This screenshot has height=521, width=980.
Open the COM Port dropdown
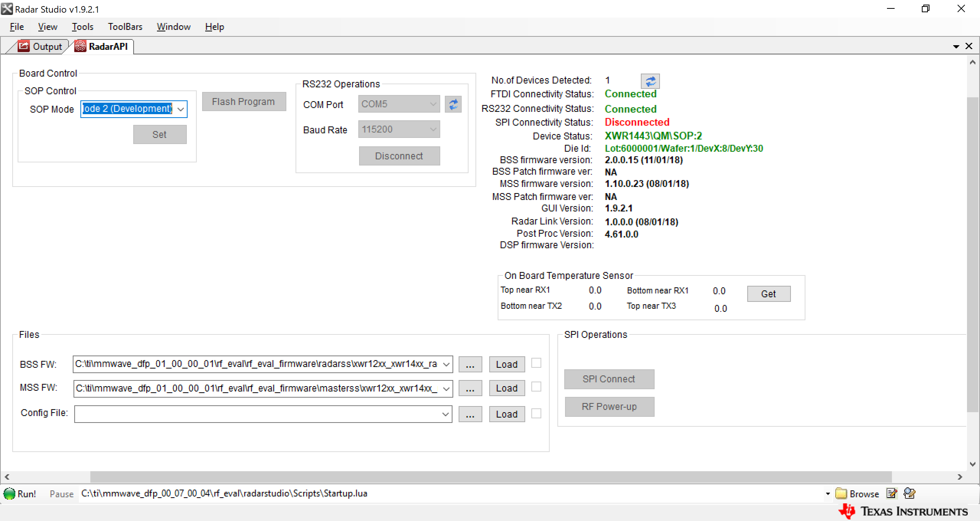pyautogui.click(x=433, y=104)
